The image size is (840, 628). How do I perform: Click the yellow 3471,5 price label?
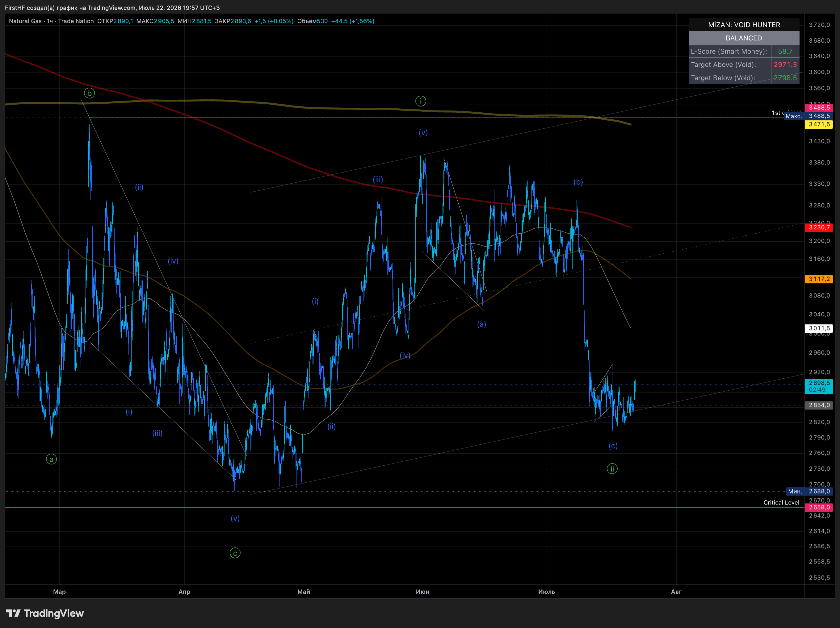(x=819, y=124)
